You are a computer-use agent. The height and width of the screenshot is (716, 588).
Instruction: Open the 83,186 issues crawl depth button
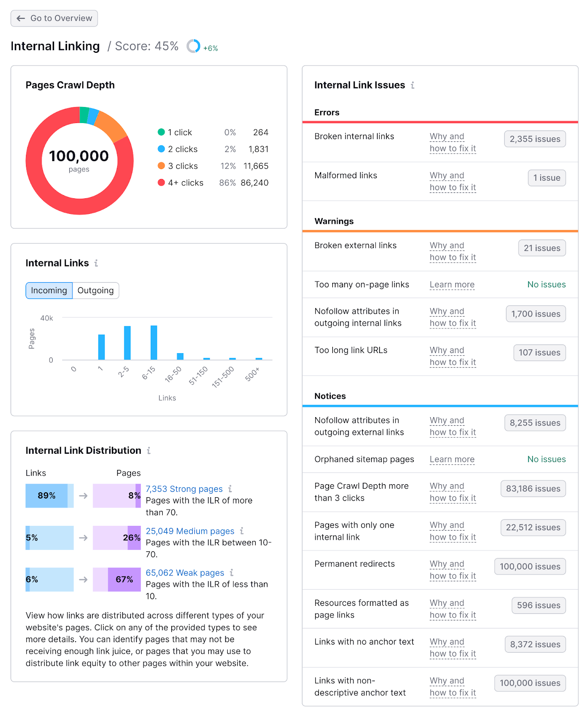(x=533, y=488)
